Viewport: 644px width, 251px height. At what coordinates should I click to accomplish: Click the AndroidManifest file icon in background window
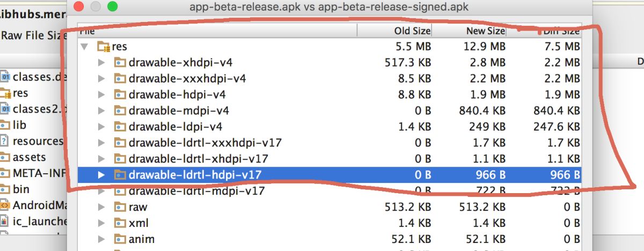(x=5, y=205)
